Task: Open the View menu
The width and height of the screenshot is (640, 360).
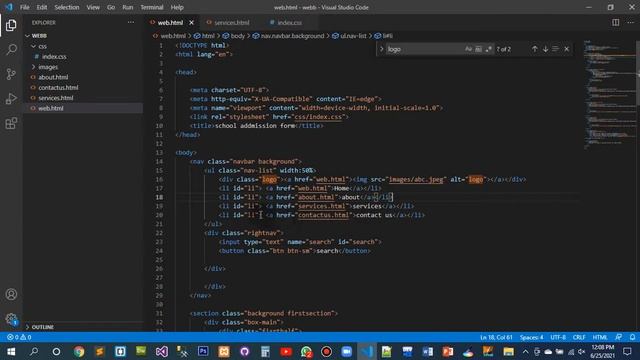Action: coord(93,7)
